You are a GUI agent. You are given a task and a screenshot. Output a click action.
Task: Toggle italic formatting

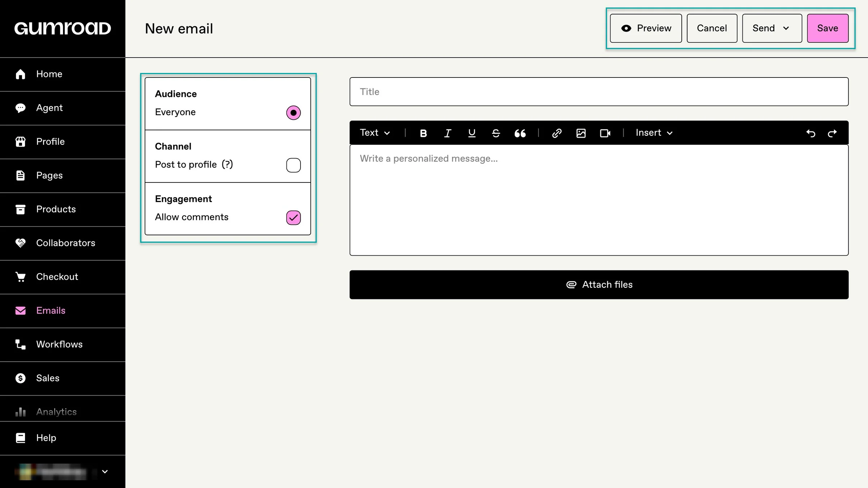point(447,133)
